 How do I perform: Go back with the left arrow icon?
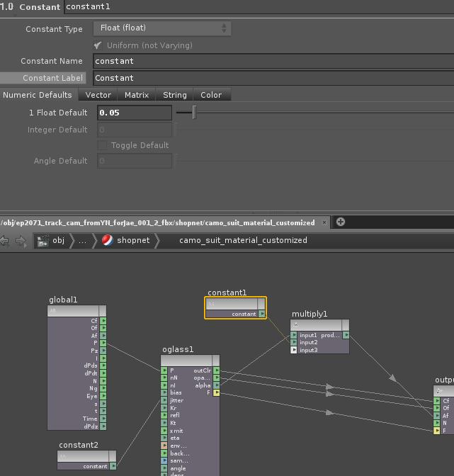click(5, 241)
